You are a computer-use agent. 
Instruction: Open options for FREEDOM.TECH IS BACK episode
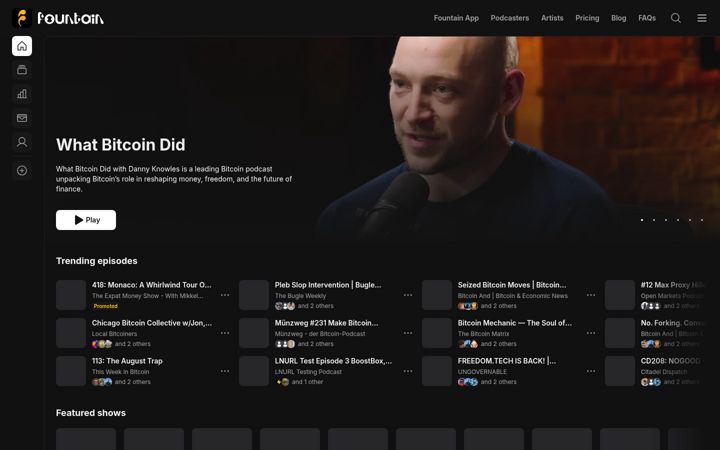(591, 371)
